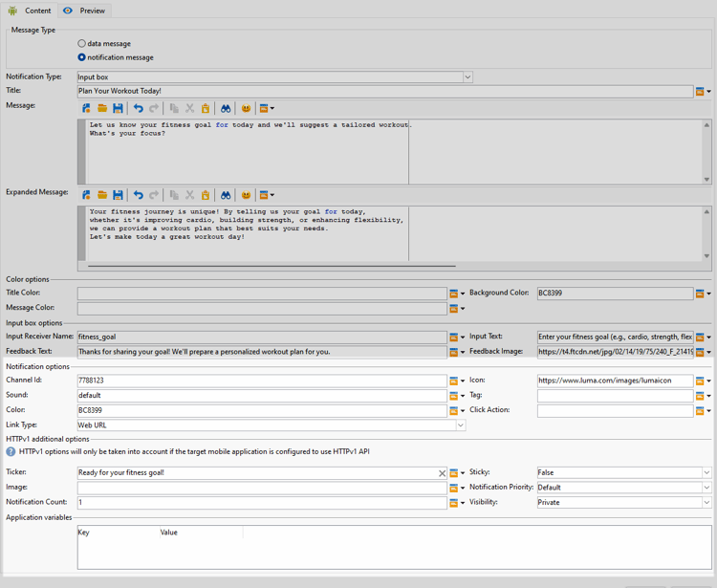Click the Title input field

[x=385, y=91]
